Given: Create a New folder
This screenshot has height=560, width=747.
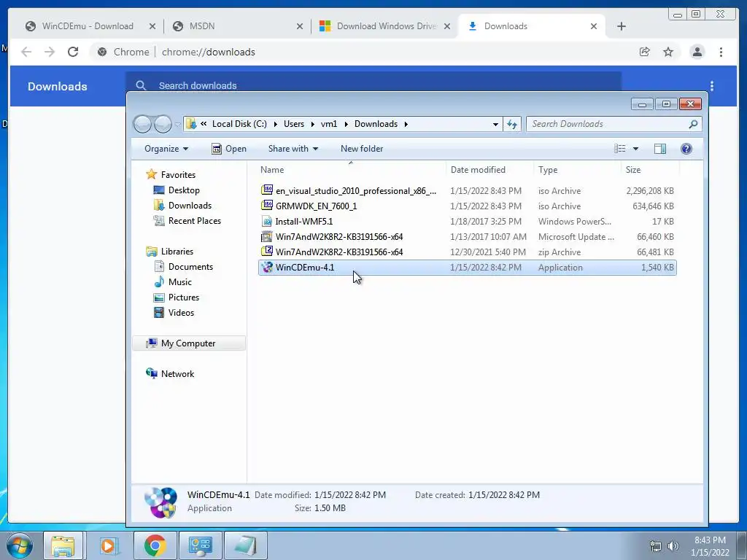Looking at the screenshot, I should point(362,149).
